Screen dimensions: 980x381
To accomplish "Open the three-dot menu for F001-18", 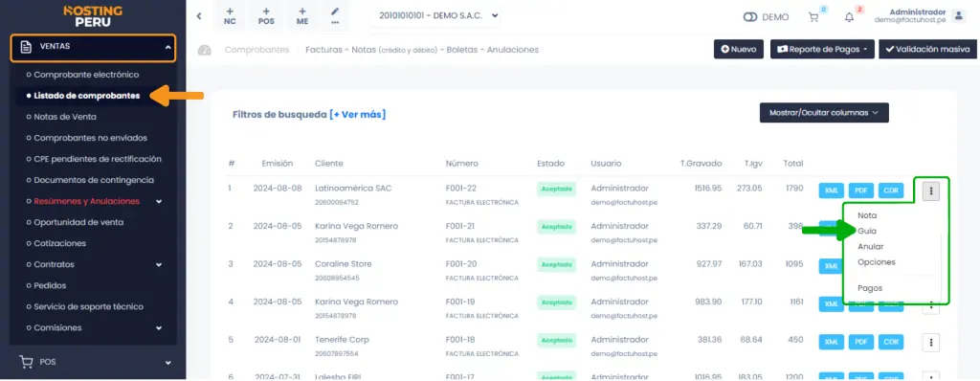I will (x=931, y=342).
